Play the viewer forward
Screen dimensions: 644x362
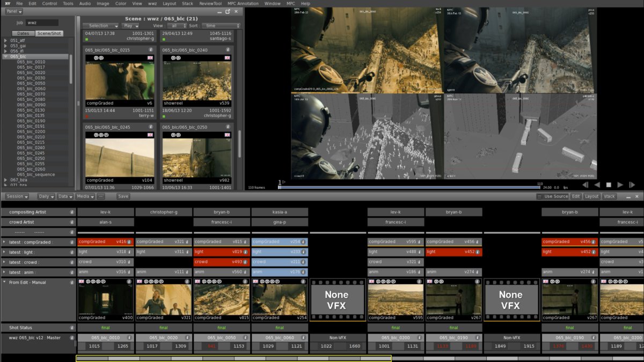[620, 184]
